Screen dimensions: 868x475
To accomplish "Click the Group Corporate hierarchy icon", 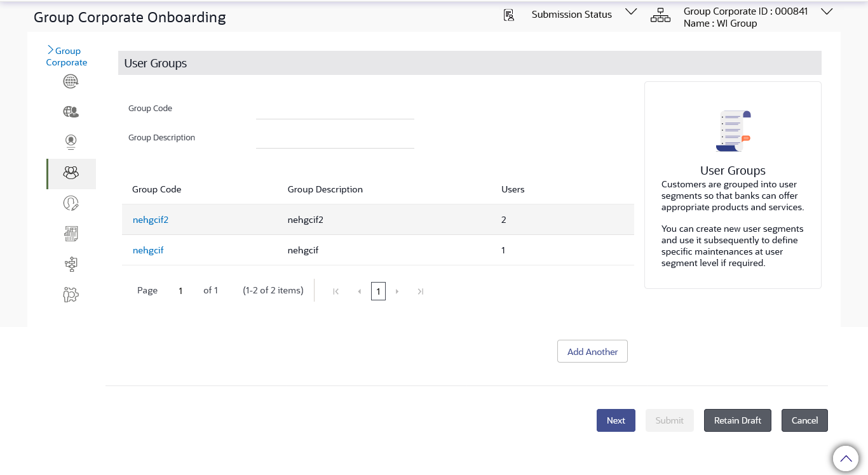I will click(x=660, y=16).
